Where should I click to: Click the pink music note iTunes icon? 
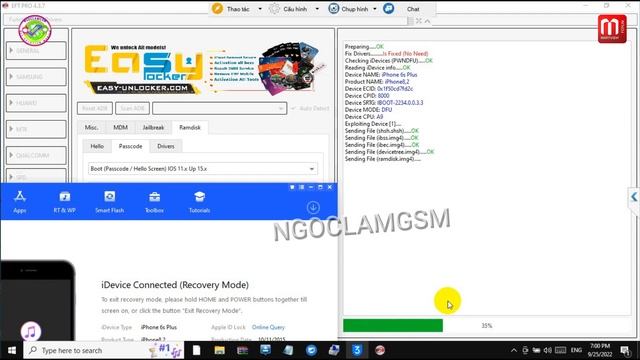(31, 331)
